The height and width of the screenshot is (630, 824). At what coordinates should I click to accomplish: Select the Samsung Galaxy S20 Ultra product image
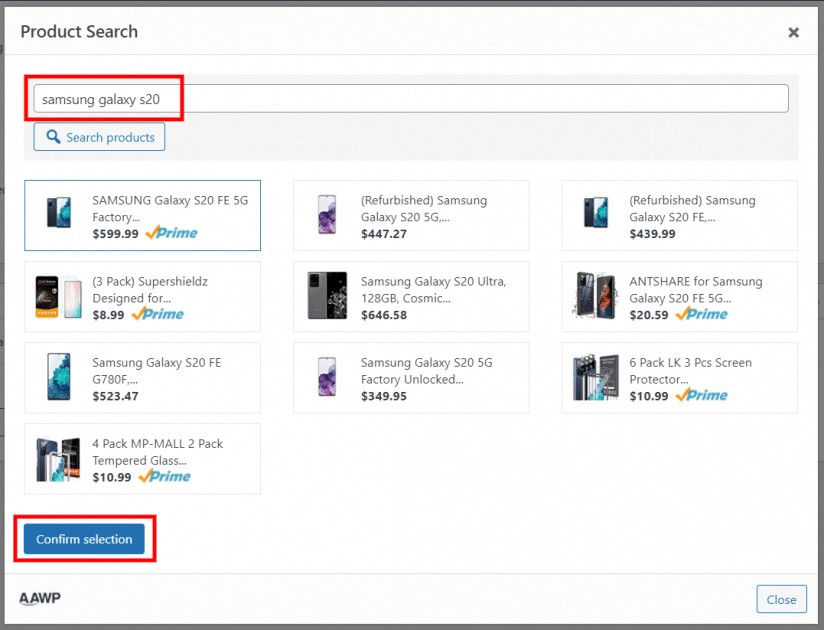point(327,295)
